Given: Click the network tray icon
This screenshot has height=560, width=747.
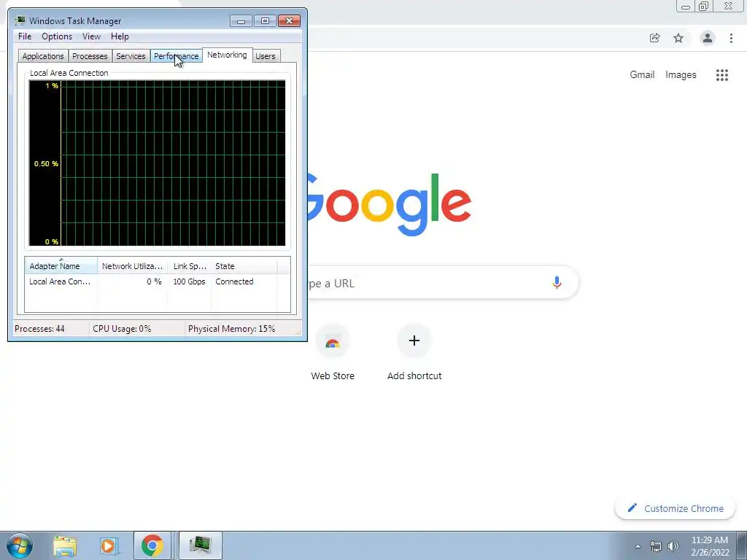Looking at the screenshot, I should coord(656,546).
